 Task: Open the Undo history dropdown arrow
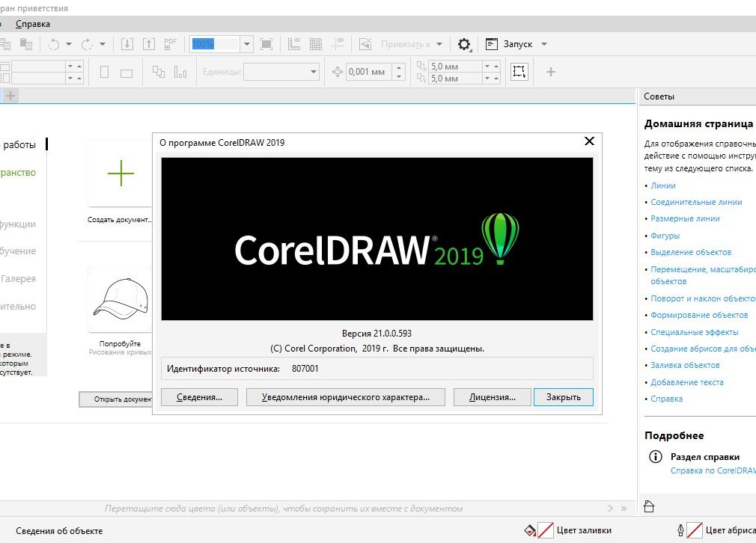pos(68,44)
